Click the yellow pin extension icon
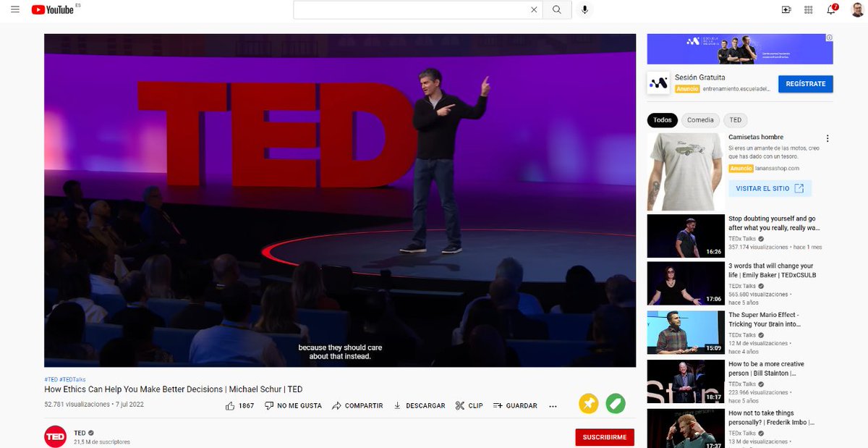Viewport: 868px width, 448px height. pos(589,404)
